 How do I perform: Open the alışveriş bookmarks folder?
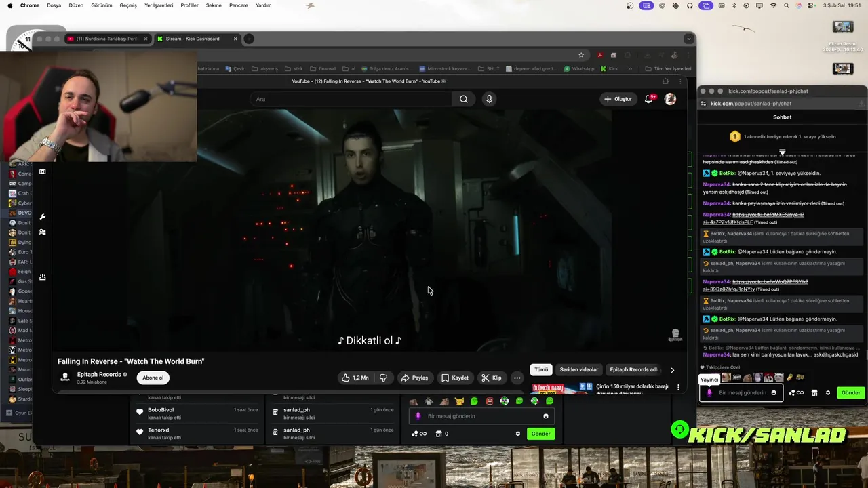264,68
